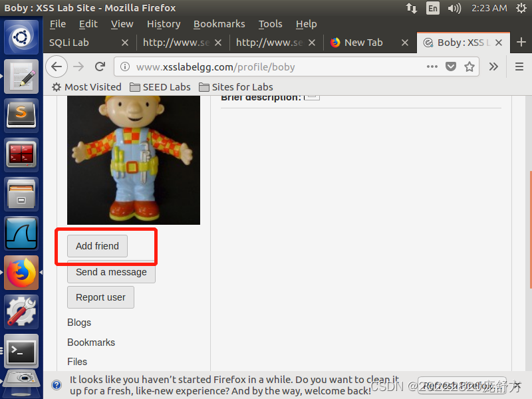Open the Terminal from launcher

coord(21,351)
